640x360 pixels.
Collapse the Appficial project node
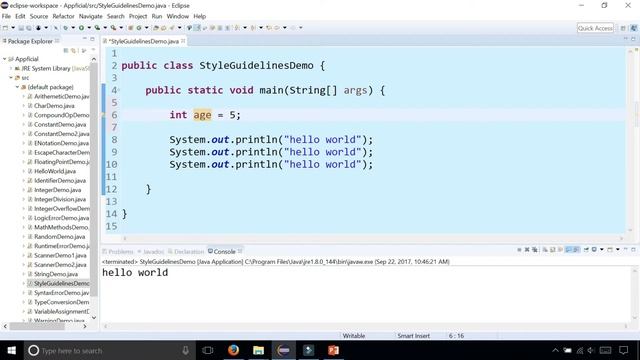[x=4, y=59]
